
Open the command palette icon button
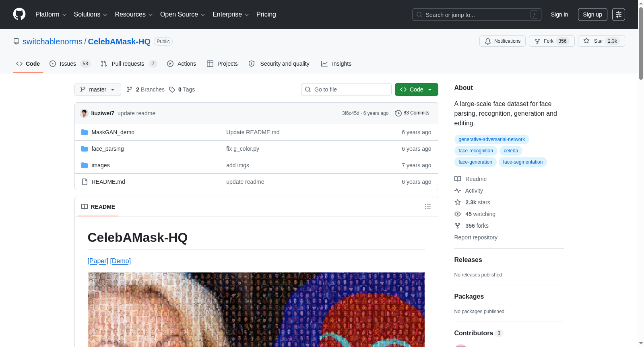[x=618, y=15]
